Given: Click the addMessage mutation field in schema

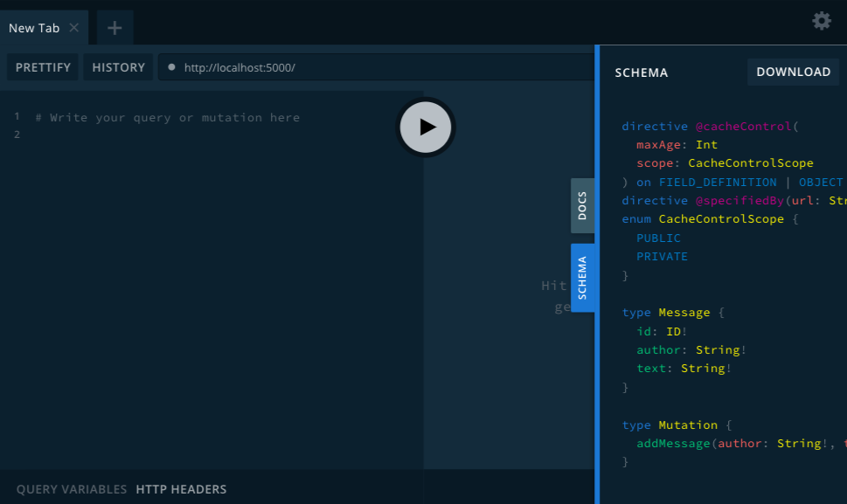Looking at the screenshot, I should click(x=673, y=444).
